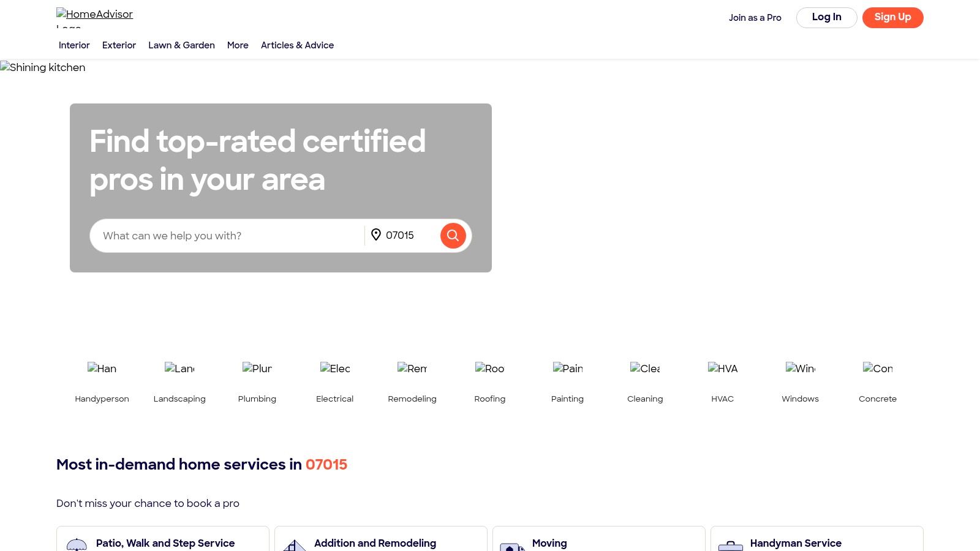Click the 07015 zip code link

click(326, 465)
